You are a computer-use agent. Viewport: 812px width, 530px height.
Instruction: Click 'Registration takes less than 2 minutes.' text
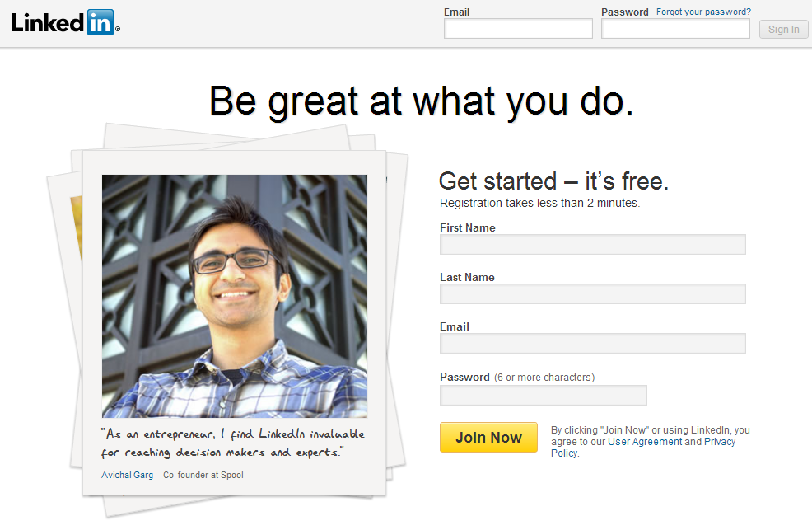[x=539, y=203]
